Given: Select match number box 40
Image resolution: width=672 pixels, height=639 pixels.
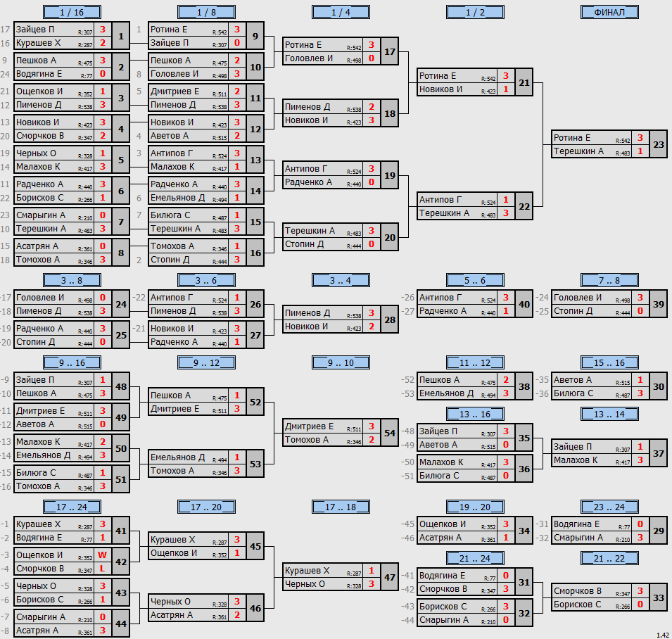Looking at the screenshot, I should 524,304.
